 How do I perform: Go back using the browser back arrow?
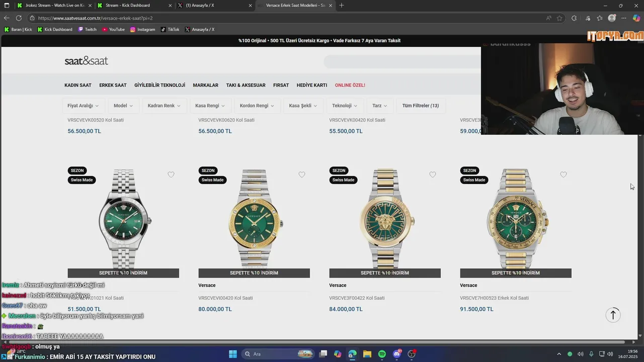tap(7, 18)
